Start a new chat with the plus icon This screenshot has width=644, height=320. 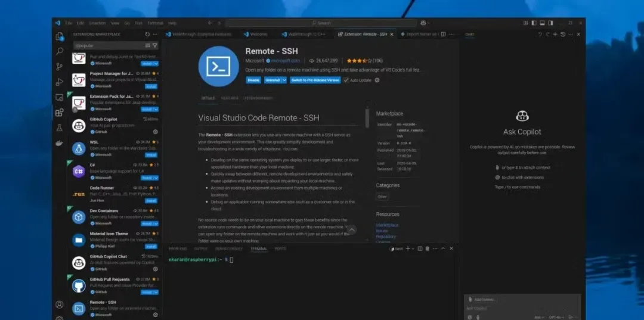click(x=555, y=35)
